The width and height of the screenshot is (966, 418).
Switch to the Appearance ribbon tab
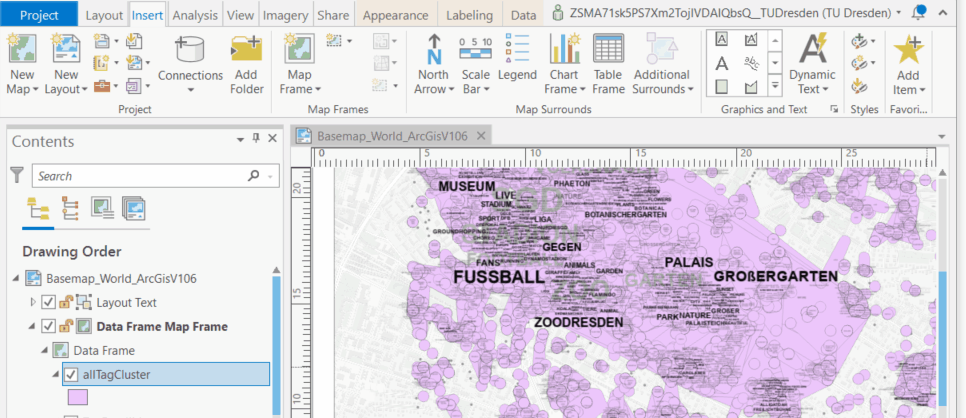coord(396,15)
